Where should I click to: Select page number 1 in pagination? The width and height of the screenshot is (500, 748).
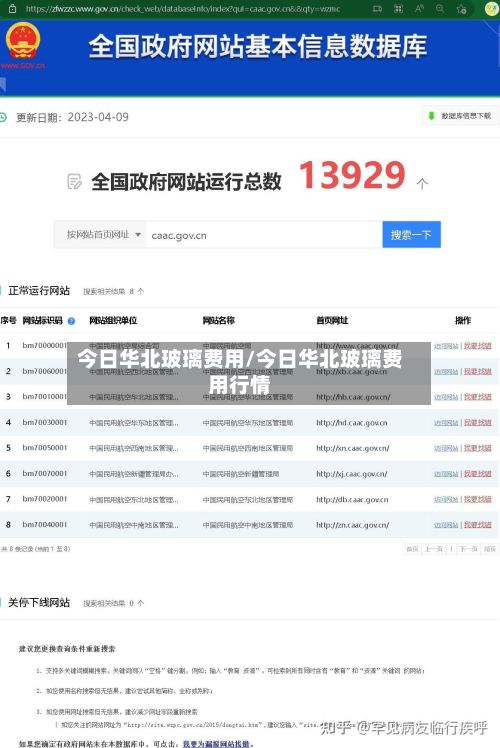(451, 549)
